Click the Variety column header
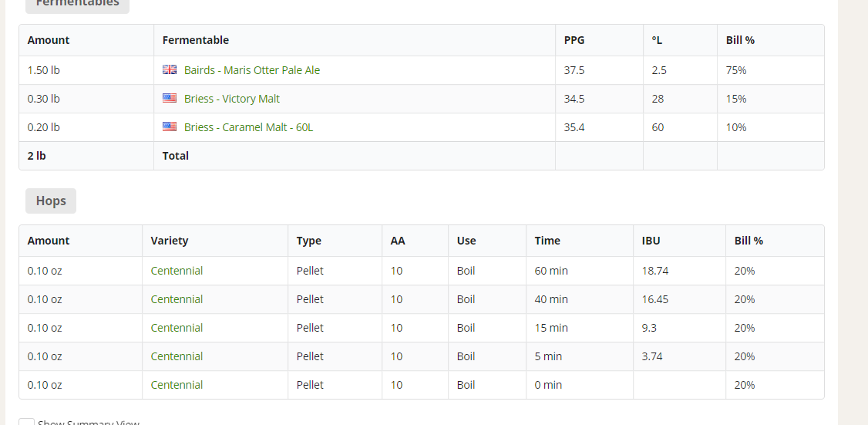Viewport: 868px width, 425px height. (170, 241)
